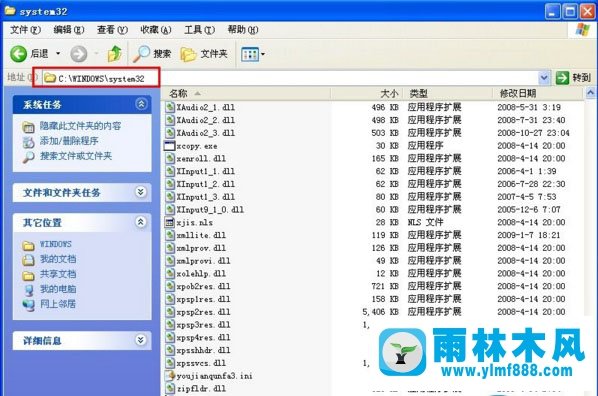This screenshot has height=396, width=598.
Task: Click the XAudio2_1.dll file icon
Action: tap(169, 107)
